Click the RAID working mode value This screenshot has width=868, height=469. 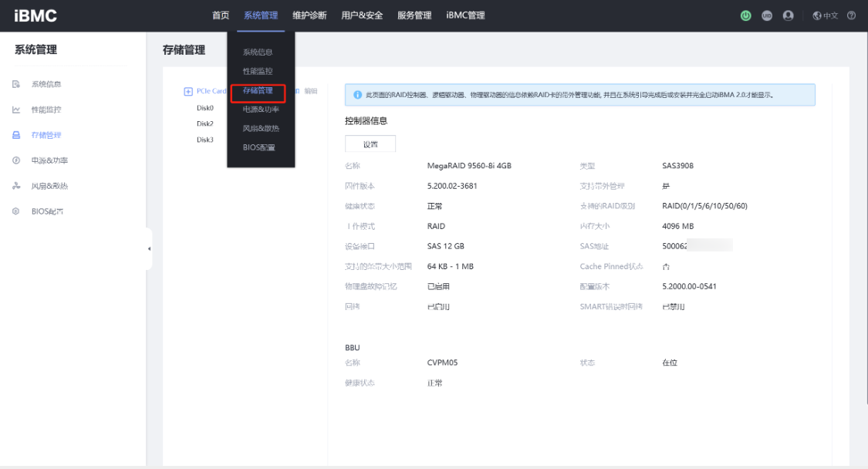tap(436, 226)
